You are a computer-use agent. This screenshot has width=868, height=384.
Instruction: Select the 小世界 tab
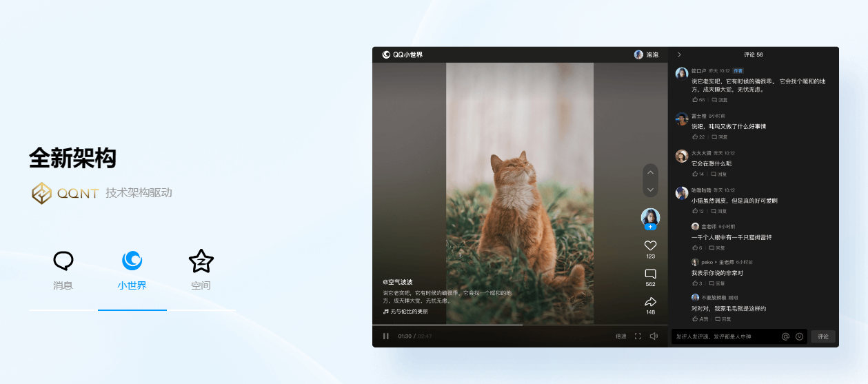coord(132,270)
